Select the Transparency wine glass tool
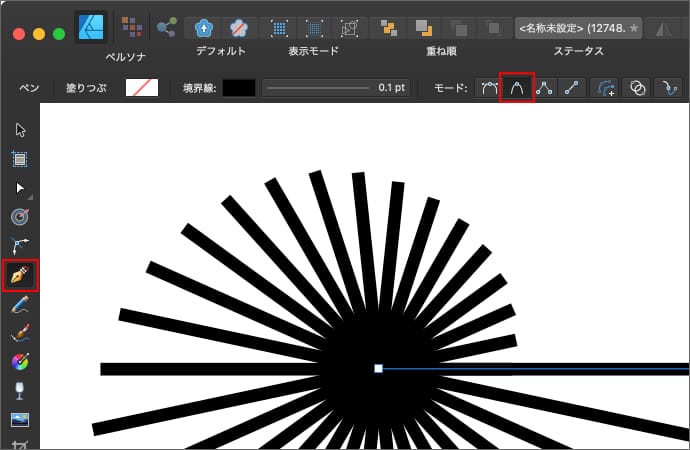This screenshot has height=450, width=690. pyautogui.click(x=19, y=390)
